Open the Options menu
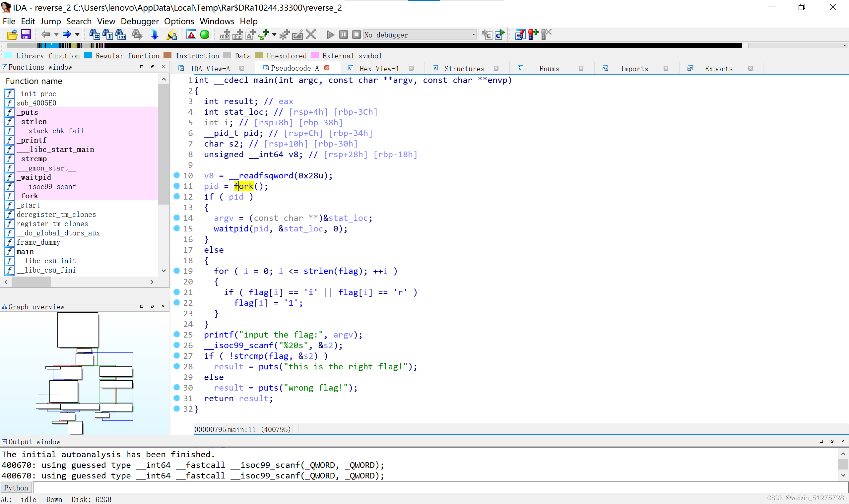This screenshot has height=504, width=849. click(x=179, y=22)
